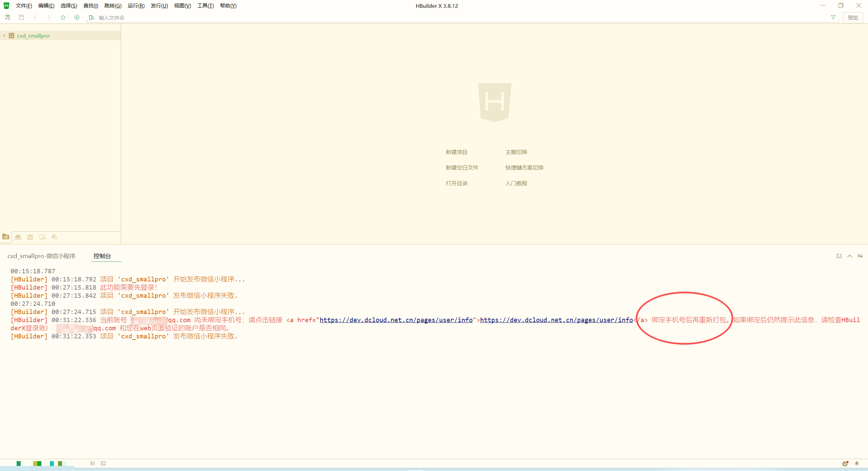
Task: Click the green run play icon
Action: (x=77, y=17)
